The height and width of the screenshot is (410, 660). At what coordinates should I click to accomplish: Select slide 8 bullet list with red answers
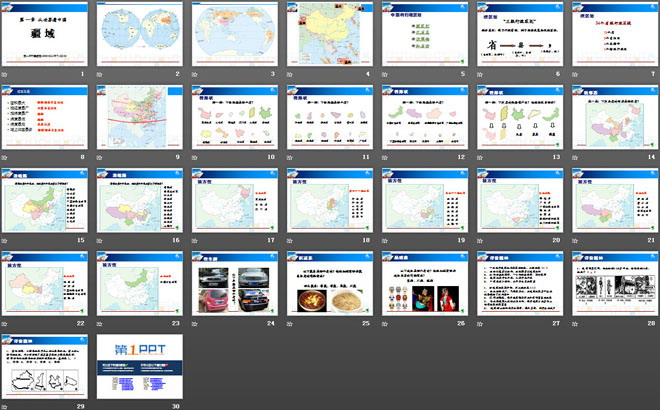45,117
